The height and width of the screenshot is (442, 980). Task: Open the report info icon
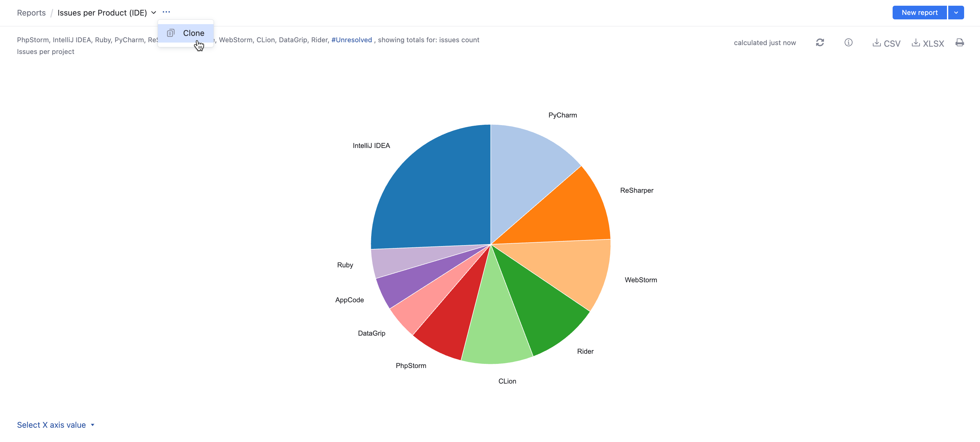[x=848, y=43]
